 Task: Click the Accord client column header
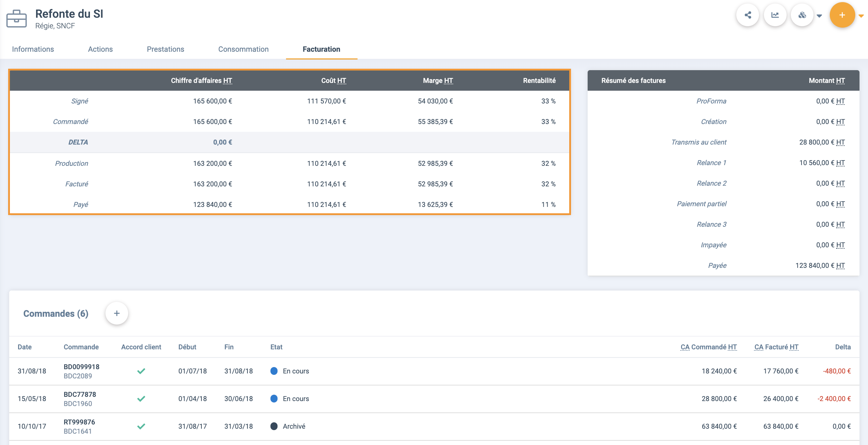pos(141,347)
